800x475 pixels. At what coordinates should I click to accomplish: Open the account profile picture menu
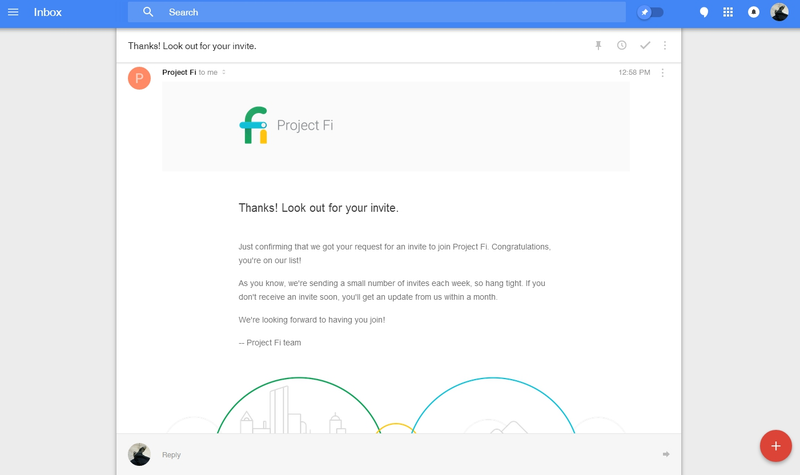coord(779,12)
